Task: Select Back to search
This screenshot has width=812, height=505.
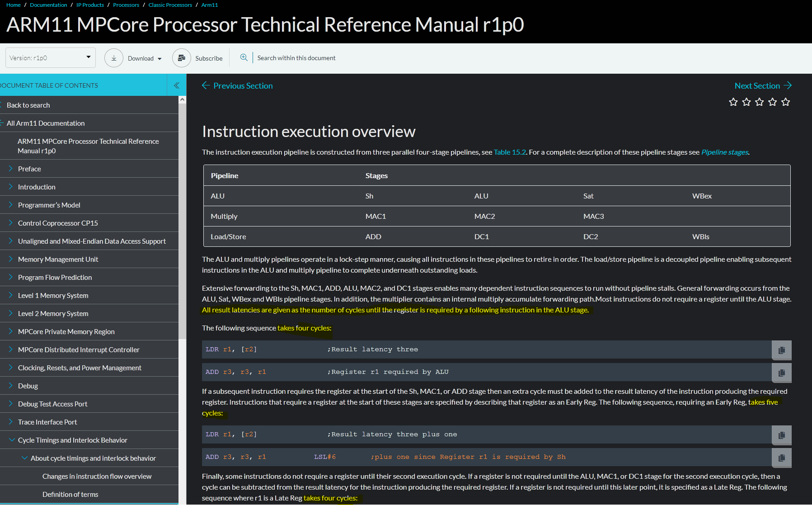Action: [28, 105]
